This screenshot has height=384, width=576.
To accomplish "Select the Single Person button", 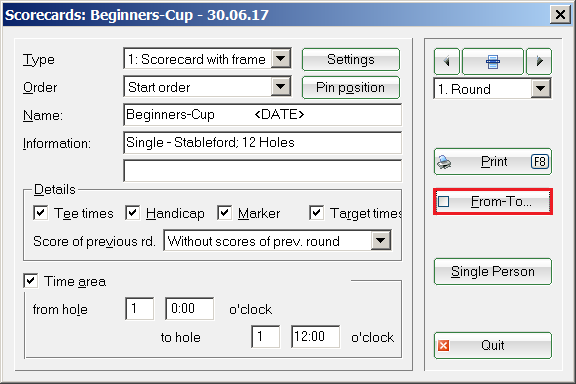I will click(493, 272).
